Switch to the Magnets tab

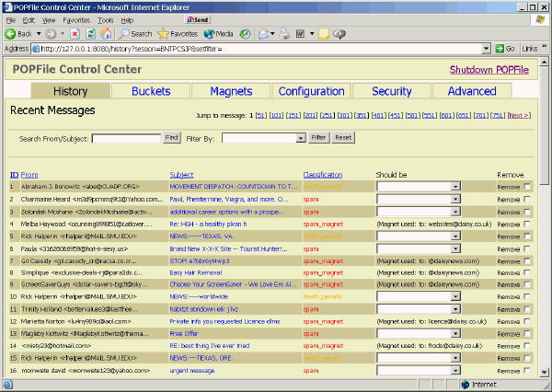pyautogui.click(x=231, y=91)
